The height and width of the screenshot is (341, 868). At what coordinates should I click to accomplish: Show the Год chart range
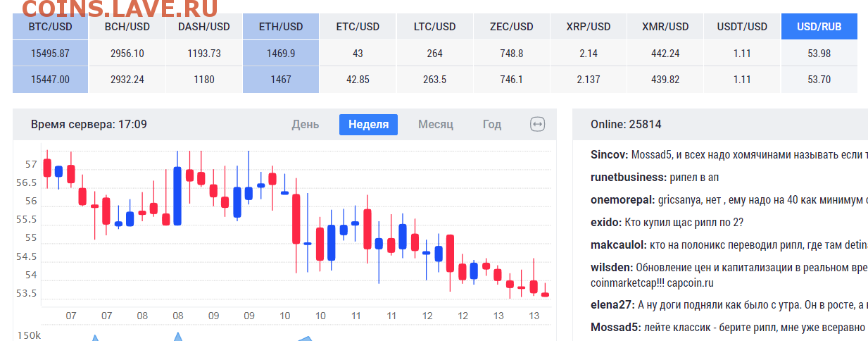492,125
